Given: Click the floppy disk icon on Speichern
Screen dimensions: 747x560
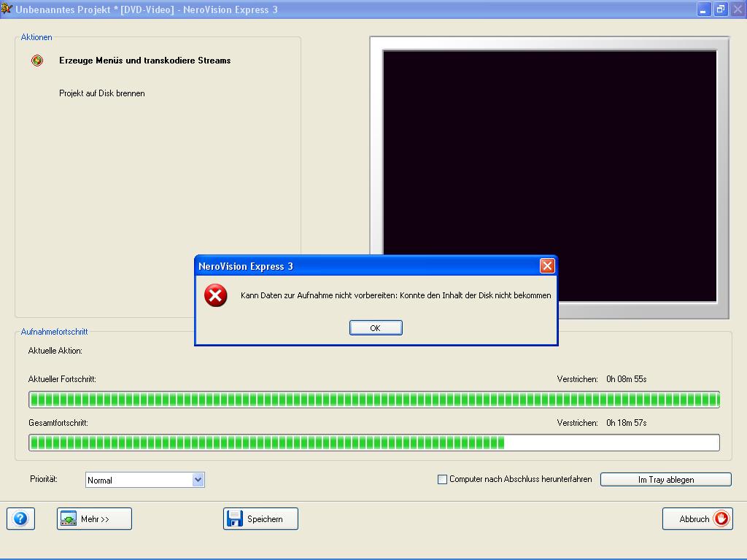Looking at the screenshot, I should [234, 518].
